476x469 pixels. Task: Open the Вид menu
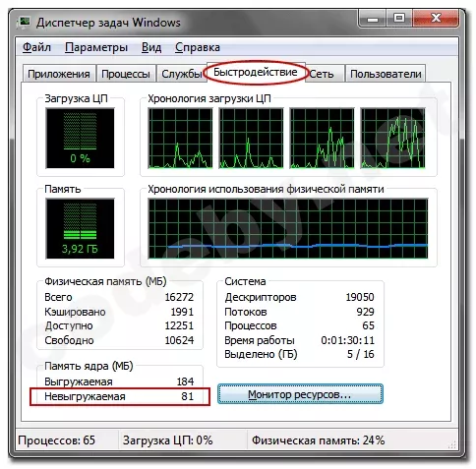[x=151, y=47]
